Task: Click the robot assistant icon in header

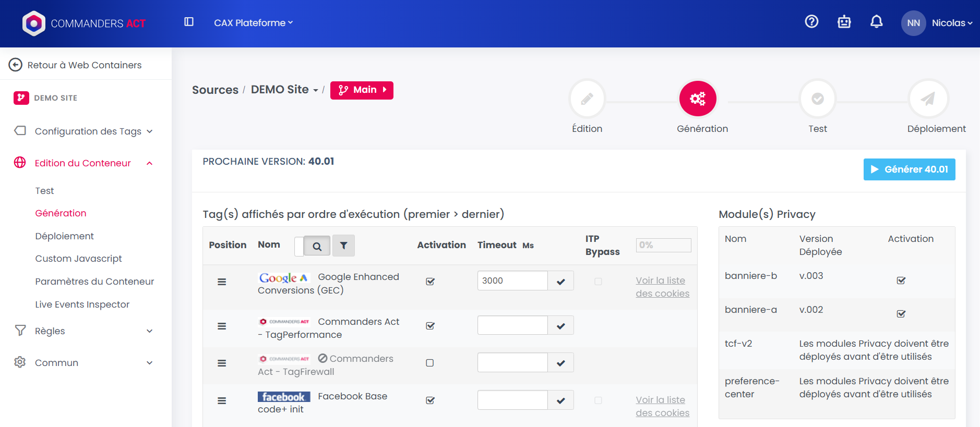Action: pos(844,22)
